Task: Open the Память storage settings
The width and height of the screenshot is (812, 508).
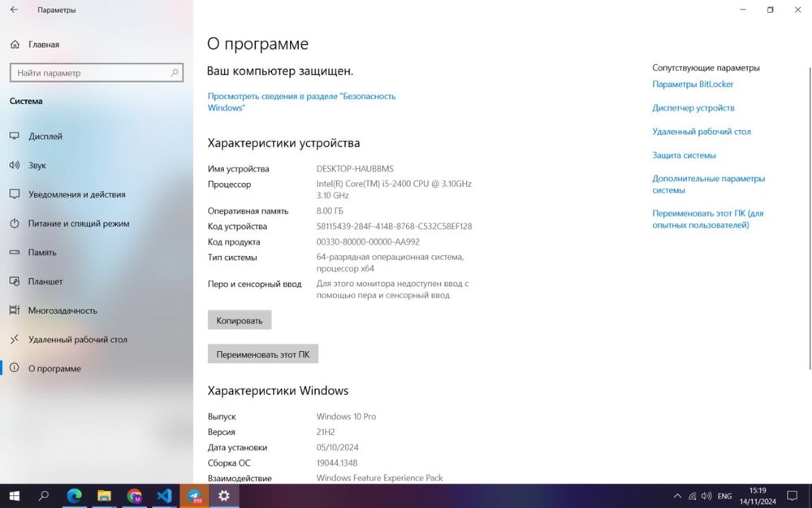Action: point(97,253)
